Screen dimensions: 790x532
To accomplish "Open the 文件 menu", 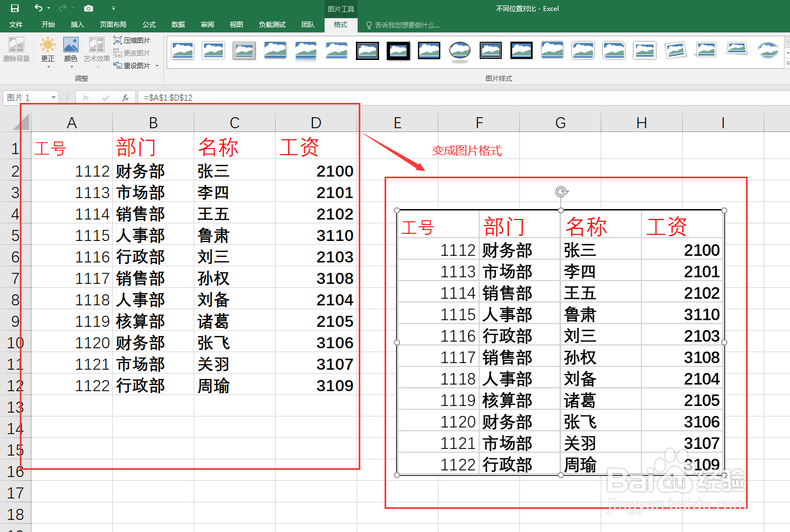I will pos(17,24).
